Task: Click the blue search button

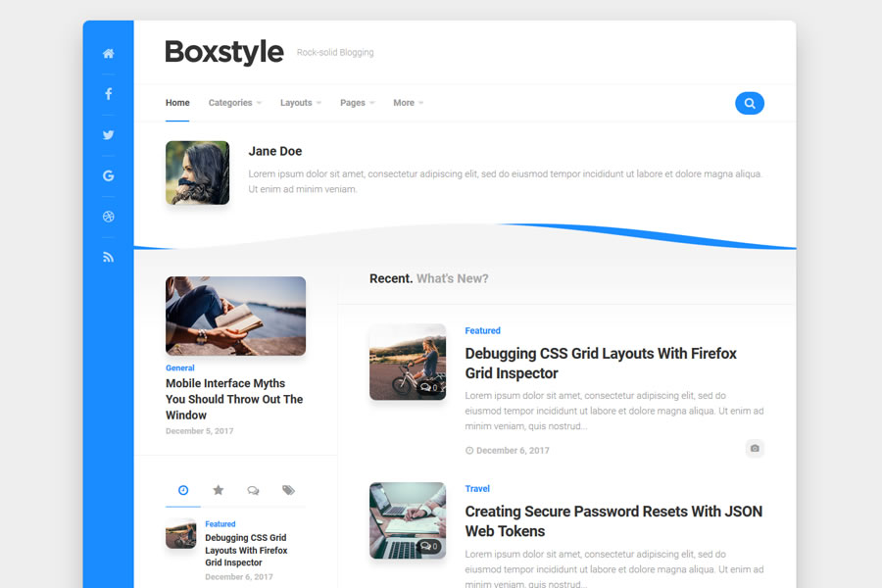Action: [x=749, y=103]
